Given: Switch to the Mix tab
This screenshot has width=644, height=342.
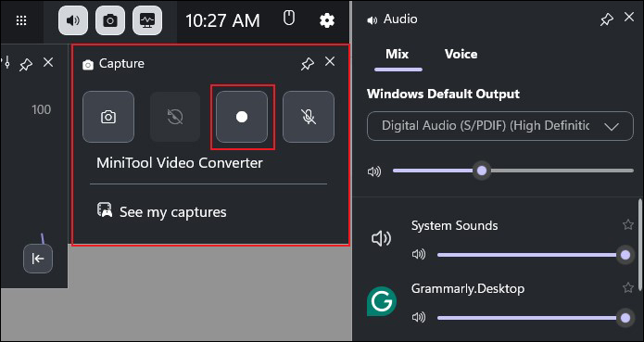Looking at the screenshot, I should pos(398,54).
